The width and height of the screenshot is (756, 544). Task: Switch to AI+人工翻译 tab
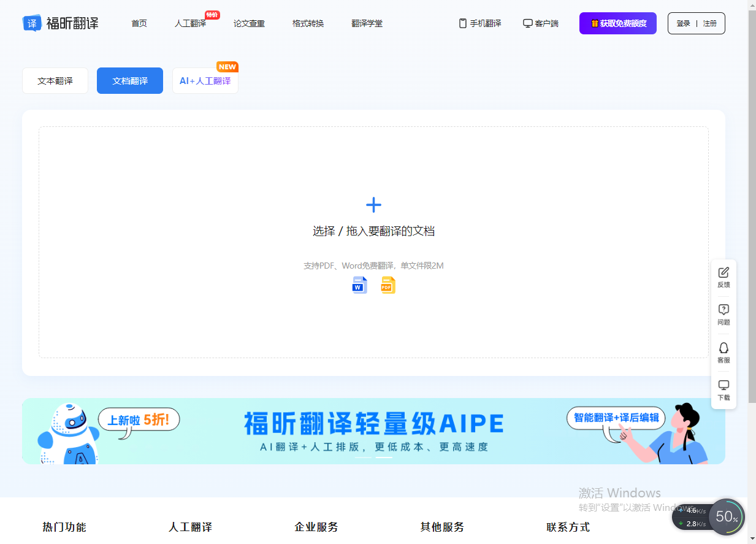[205, 81]
